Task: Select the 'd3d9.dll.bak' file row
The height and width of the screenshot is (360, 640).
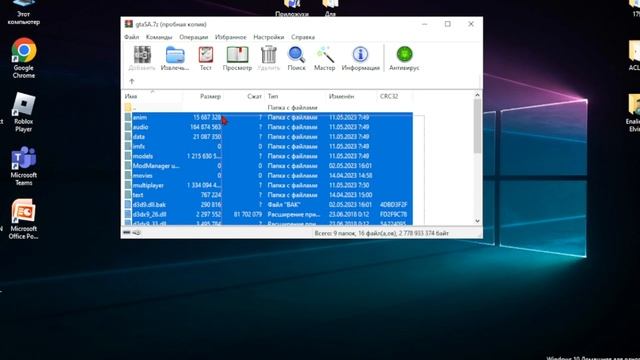Action: [268, 204]
